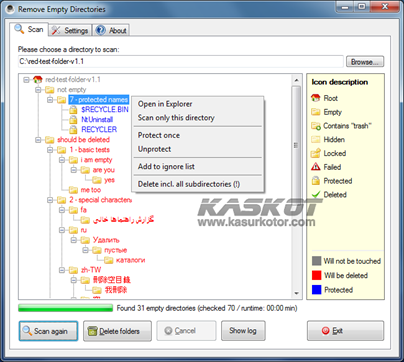Click the folder icon beside 'not empty'
This screenshot has width=404, height=362.
[49, 90]
